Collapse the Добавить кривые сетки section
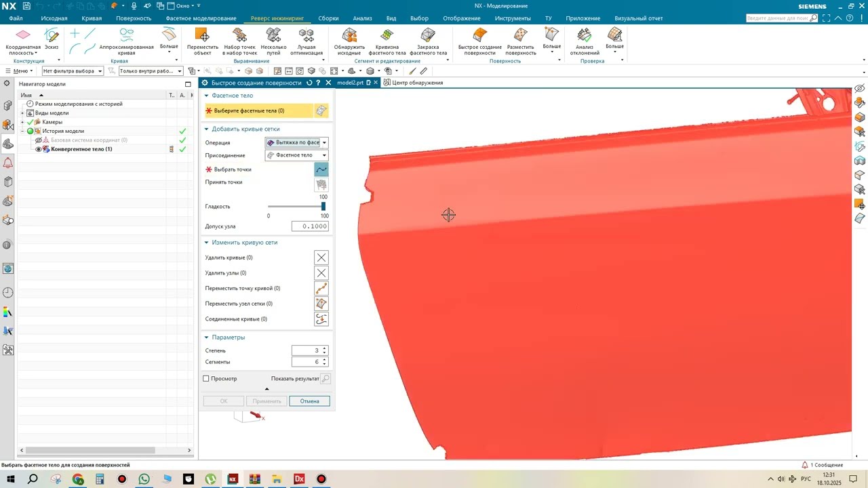 click(206, 129)
